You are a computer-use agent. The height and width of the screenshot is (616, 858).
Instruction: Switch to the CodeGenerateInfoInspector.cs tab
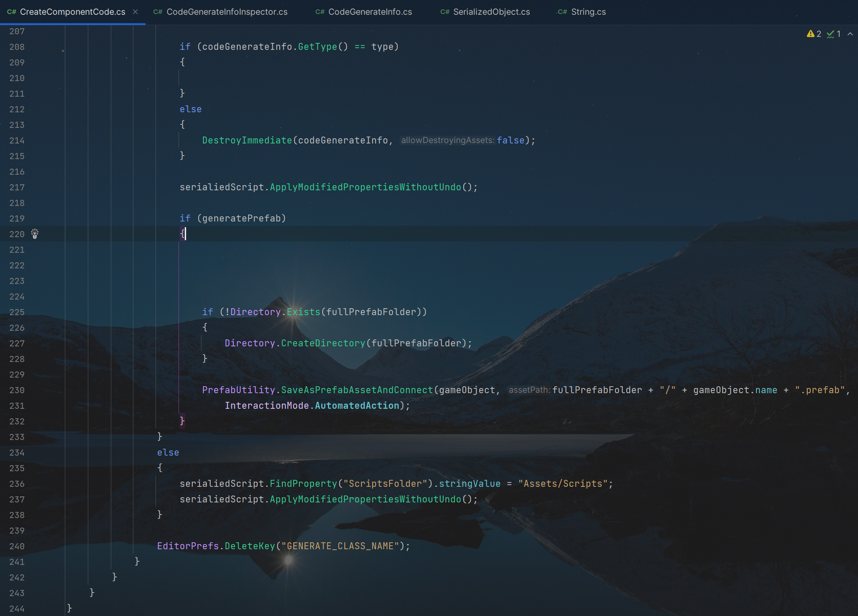(x=226, y=12)
